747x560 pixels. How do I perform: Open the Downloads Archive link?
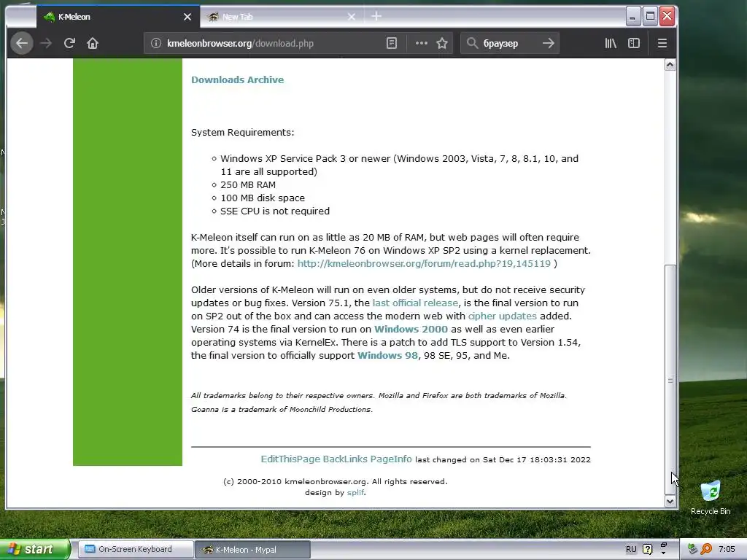tap(237, 80)
